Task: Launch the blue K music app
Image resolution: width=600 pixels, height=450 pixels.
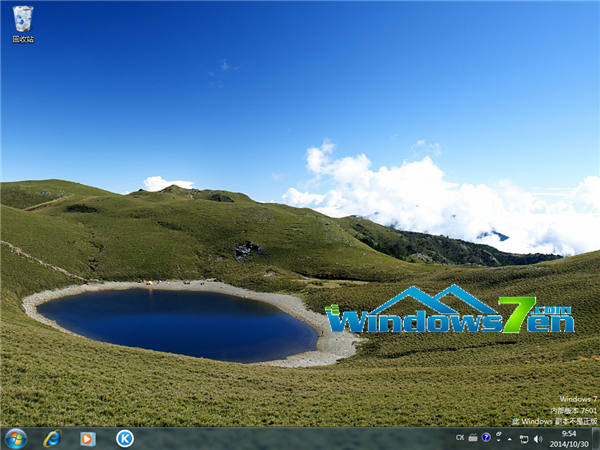Action: coord(125,438)
